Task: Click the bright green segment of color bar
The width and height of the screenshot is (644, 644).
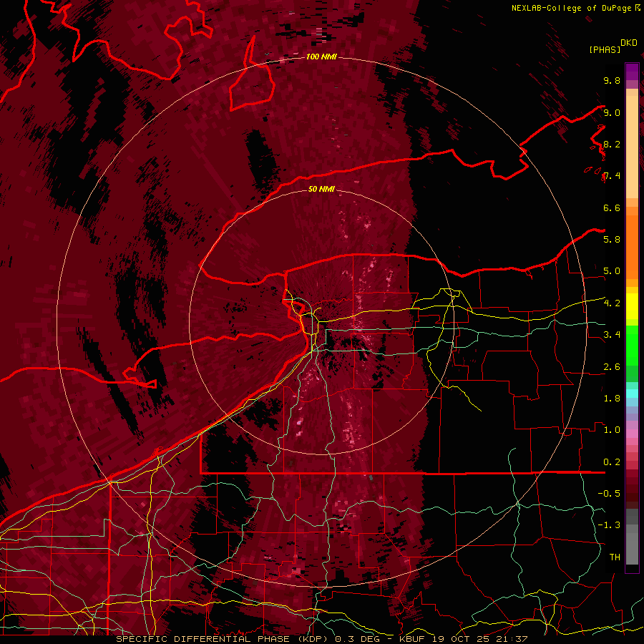Action: coord(632,345)
